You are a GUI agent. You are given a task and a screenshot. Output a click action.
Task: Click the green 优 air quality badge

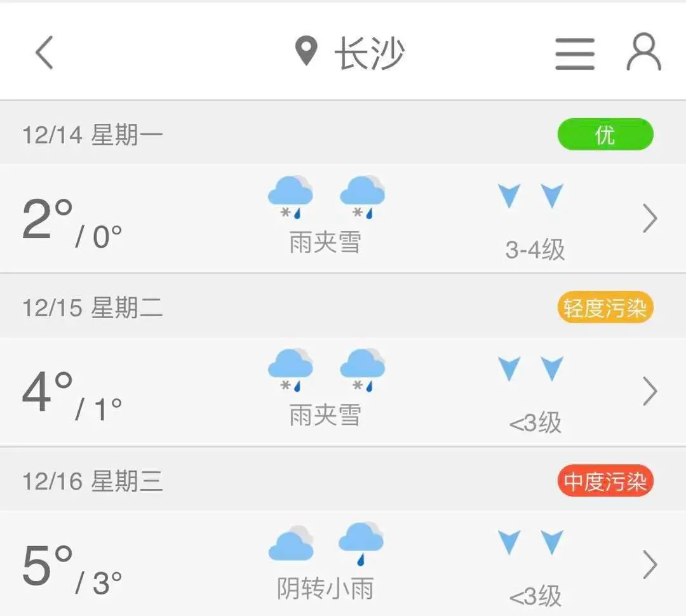click(x=605, y=135)
